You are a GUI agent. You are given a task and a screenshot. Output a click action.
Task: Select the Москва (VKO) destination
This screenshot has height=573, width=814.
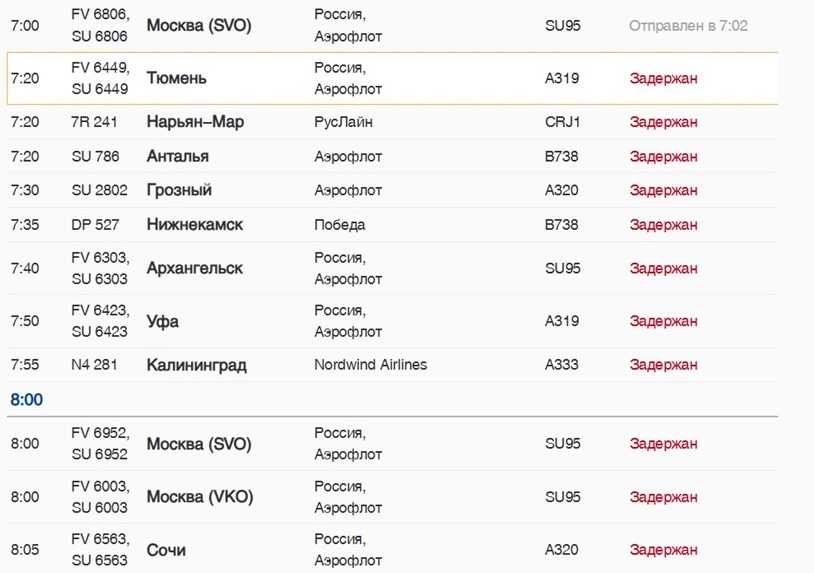(x=200, y=497)
